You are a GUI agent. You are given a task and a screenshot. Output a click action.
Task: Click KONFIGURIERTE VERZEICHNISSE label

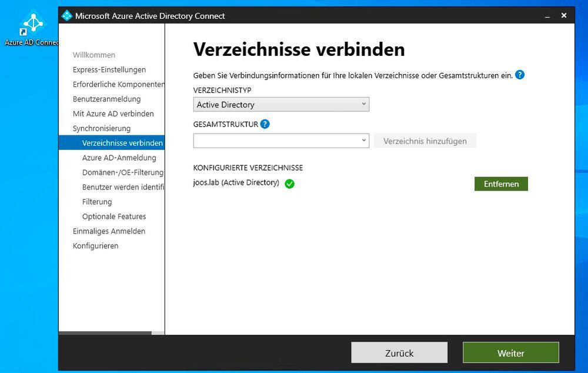[x=248, y=168]
